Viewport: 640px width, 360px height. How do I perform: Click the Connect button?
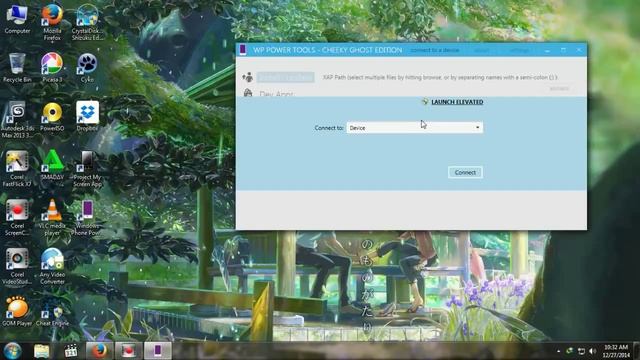click(465, 172)
